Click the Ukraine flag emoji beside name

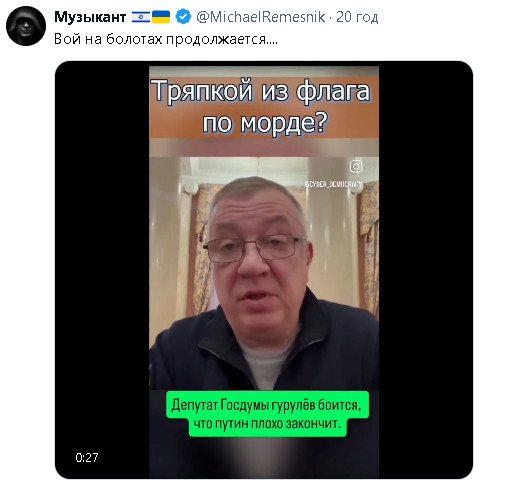tap(161, 17)
